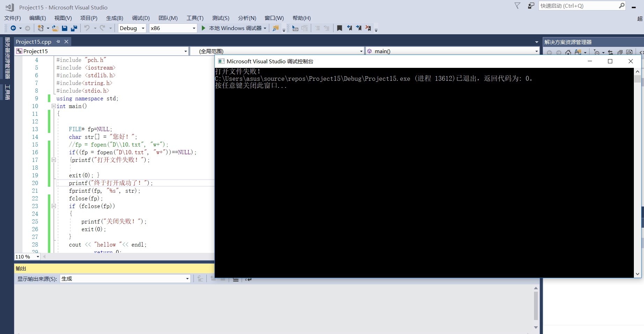Open the 分析(N) menu
Screen dimensions: 644x334
[x=247, y=18]
